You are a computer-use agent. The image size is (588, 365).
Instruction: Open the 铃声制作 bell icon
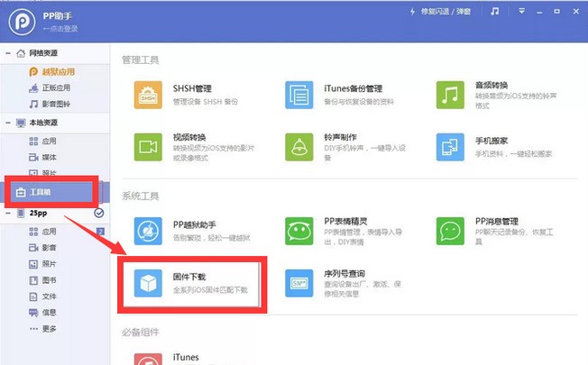(299, 147)
